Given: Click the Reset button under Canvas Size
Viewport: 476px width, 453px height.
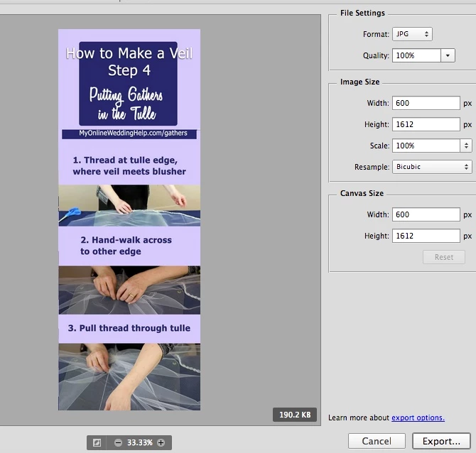Looking at the screenshot, I should pyautogui.click(x=444, y=257).
